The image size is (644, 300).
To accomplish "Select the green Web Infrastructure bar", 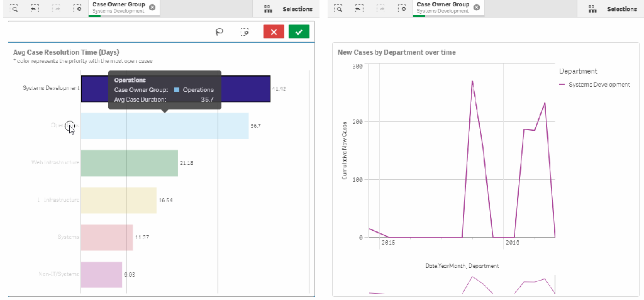I will coord(130,163).
